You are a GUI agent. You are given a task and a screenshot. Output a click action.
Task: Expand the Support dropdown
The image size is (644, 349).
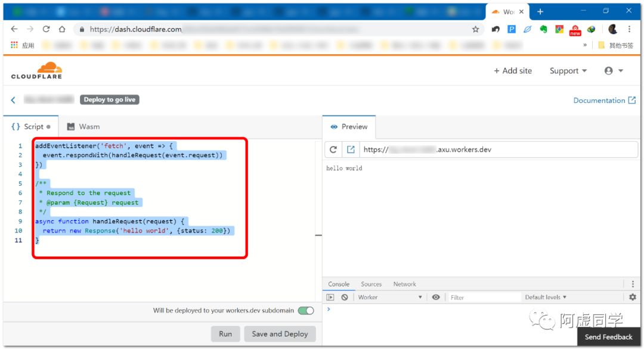pyautogui.click(x=568, y=70)
